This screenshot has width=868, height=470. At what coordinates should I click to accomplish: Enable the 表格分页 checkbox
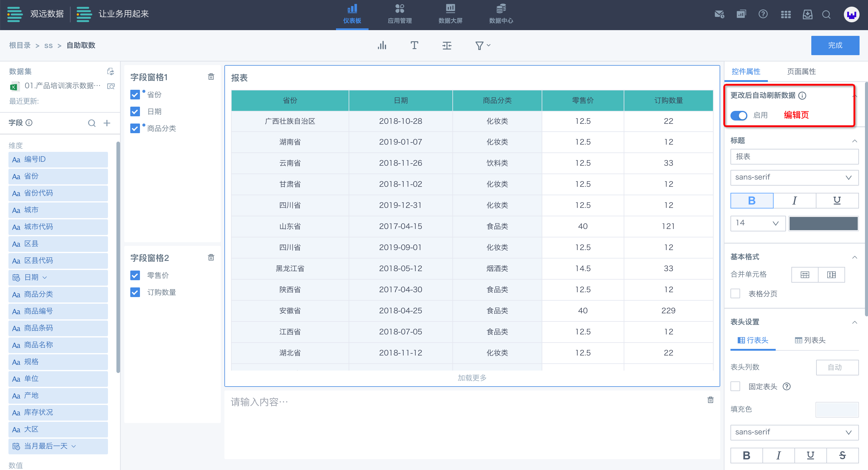[x=735, y=293]
